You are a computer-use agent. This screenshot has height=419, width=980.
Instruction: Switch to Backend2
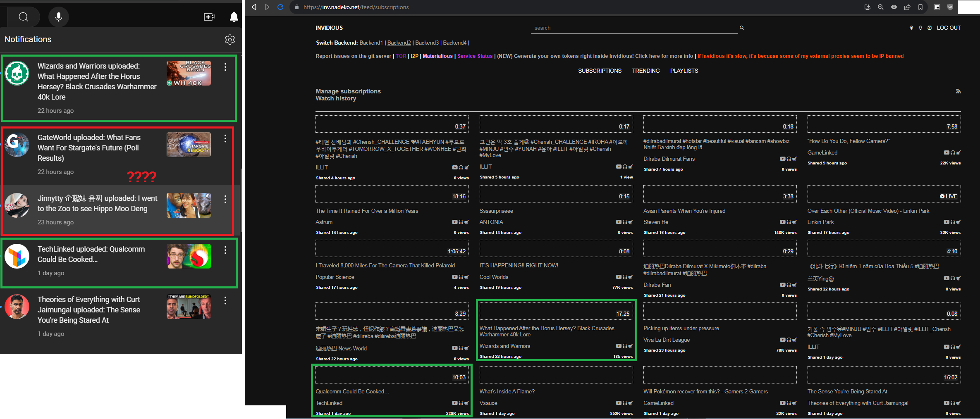[399, 43]
